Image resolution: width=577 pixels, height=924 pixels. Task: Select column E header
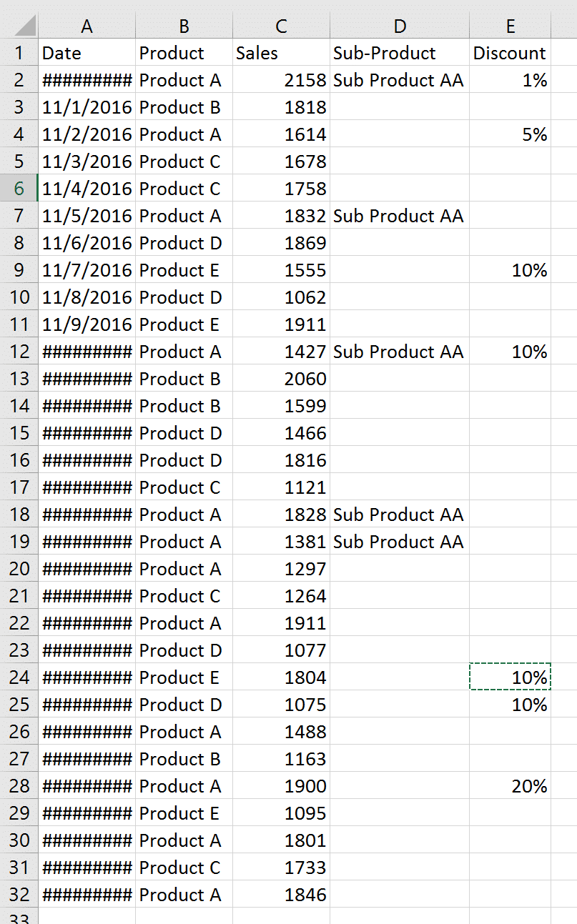coord(510,26)
